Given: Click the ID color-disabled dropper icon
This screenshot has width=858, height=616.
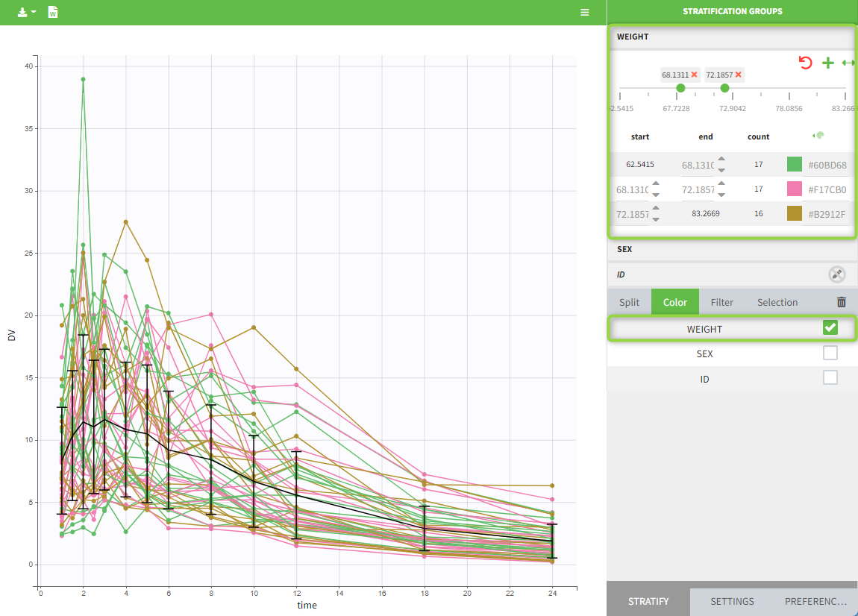Looking at the screenshot, I should point(836,274).
